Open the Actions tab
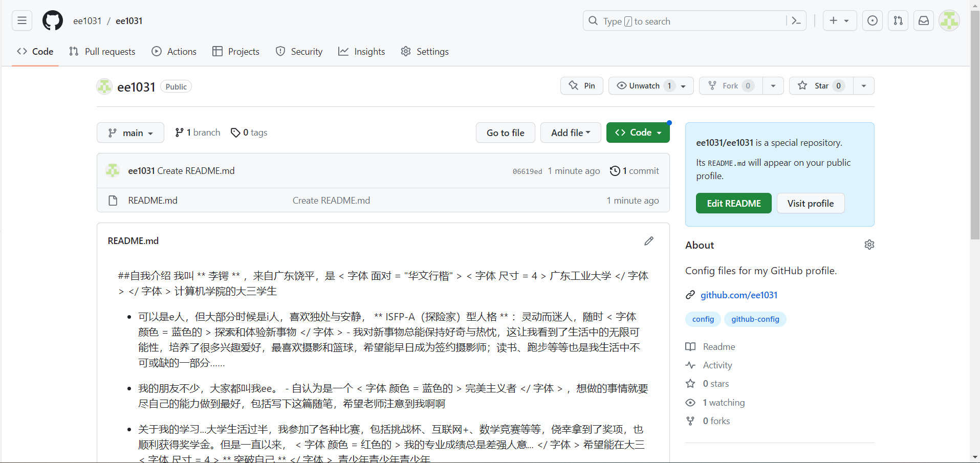The image size is (980, 463). 174,51
